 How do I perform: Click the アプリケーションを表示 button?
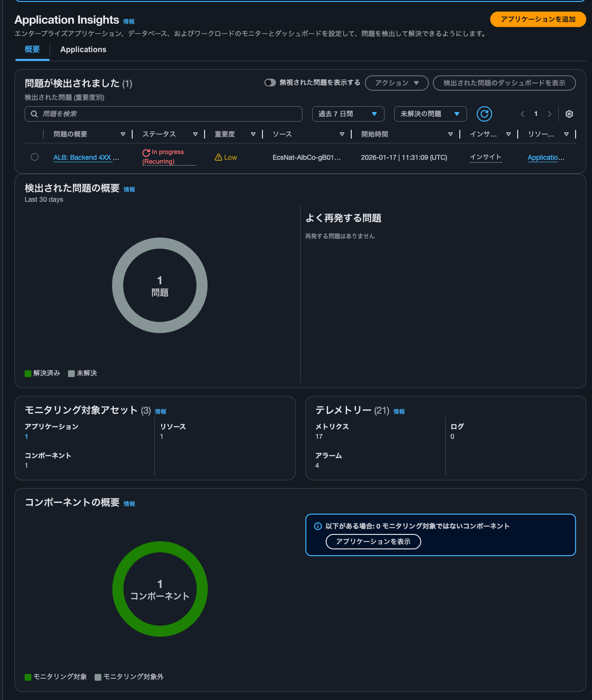click(373, 542)
